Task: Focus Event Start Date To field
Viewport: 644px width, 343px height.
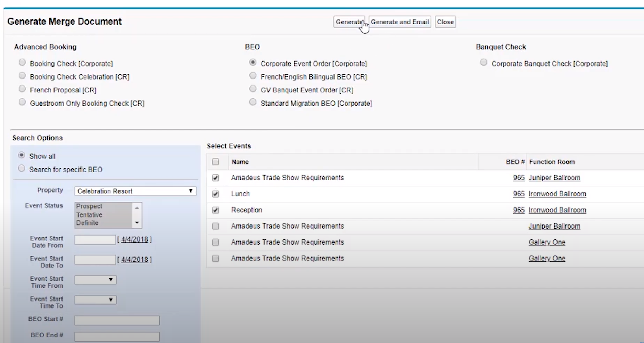Action: click(95, 260)
